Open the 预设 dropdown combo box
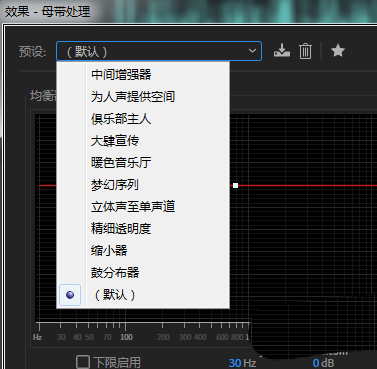 (x=159, y=51)
